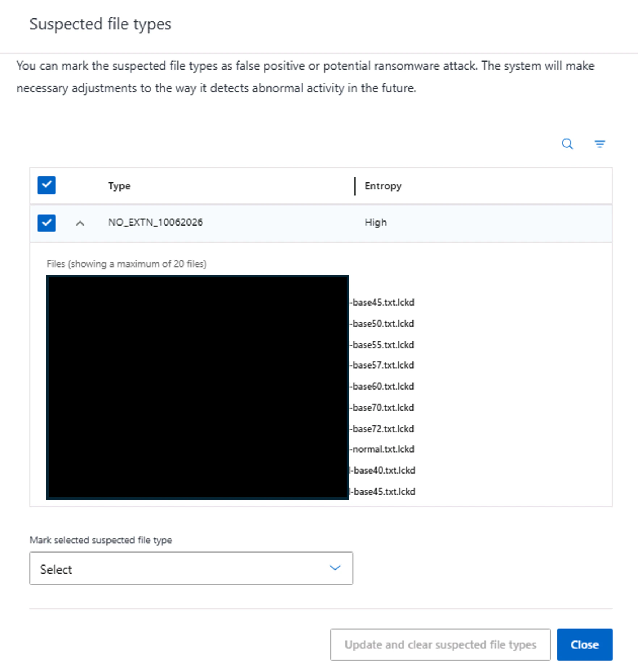
Task: Collapse the NO_EXTN_10062026 row chevron
Action: (80, 223)
